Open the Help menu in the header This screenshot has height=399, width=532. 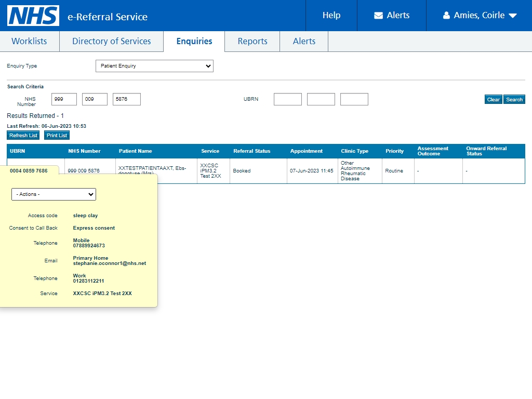coord(331,15)
